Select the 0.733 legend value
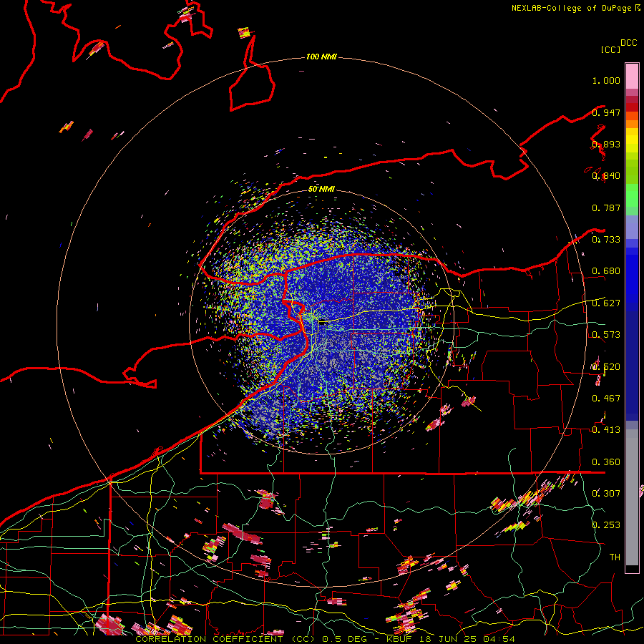The image size is (644, 644). click(x=606, y=240)
